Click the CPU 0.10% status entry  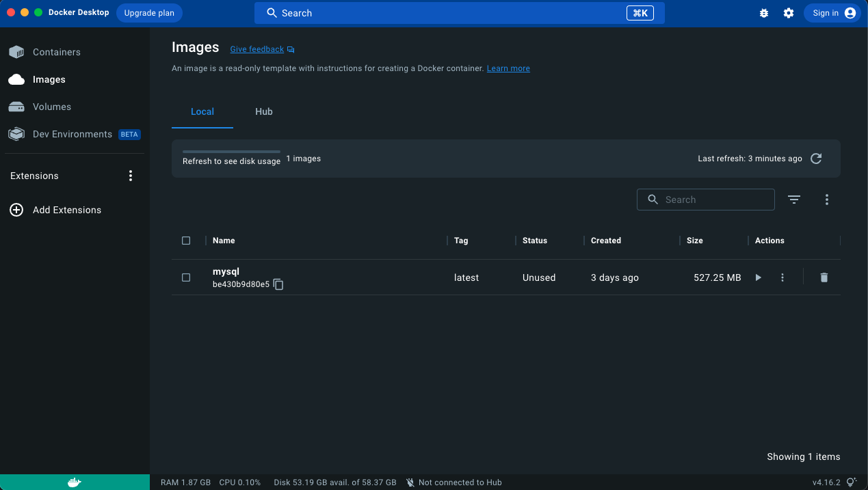click(240, 482)
